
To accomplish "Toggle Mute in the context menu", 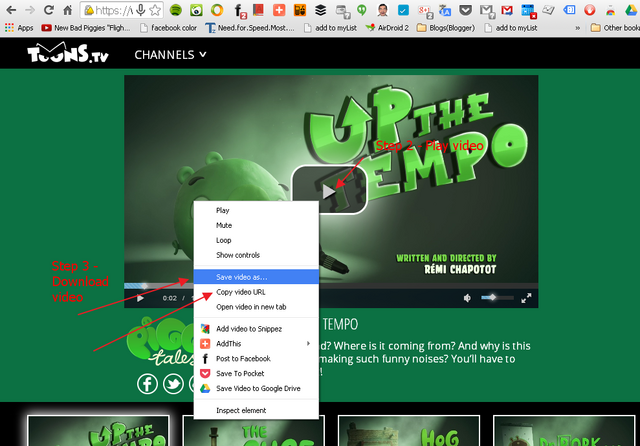I will [x=256, y=225].
